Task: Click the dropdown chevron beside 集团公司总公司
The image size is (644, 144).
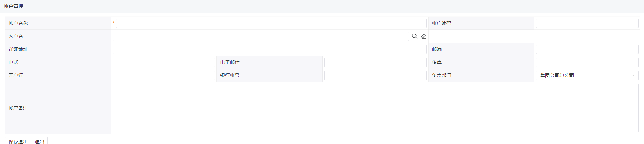Action: (x=633, y=75)
